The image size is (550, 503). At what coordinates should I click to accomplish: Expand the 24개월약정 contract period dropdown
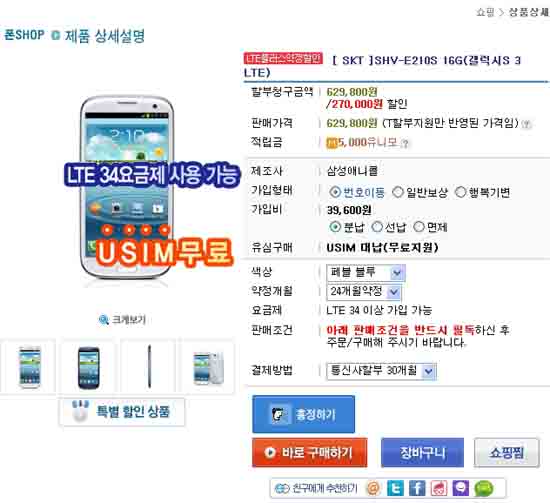[364, 291]
